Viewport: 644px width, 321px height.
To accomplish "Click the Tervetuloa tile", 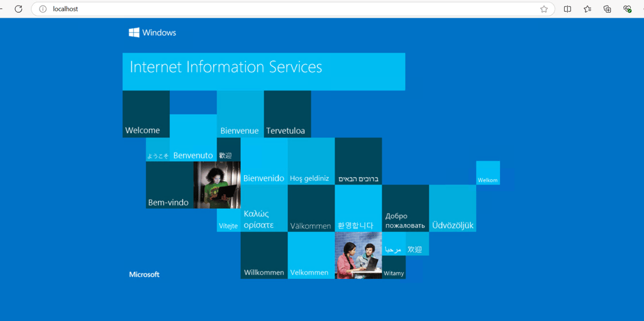I will click(x=287, y=114).
